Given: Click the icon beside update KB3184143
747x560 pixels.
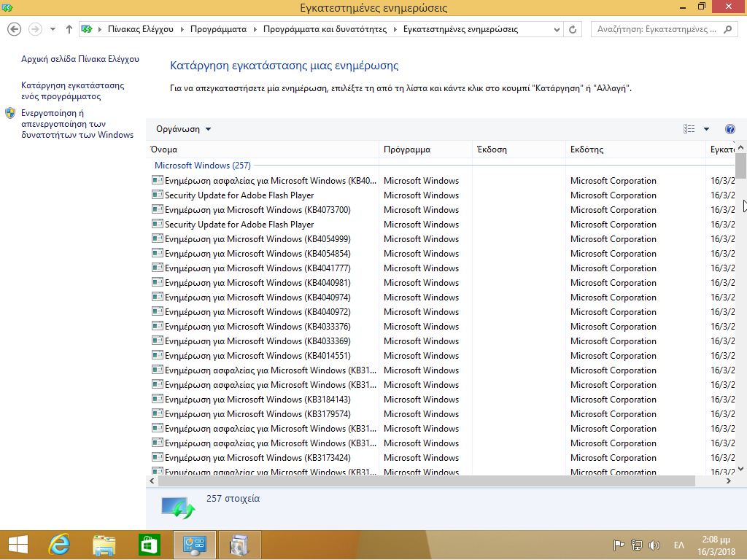Looking at the screenshot, I should [x=158, y=399].
